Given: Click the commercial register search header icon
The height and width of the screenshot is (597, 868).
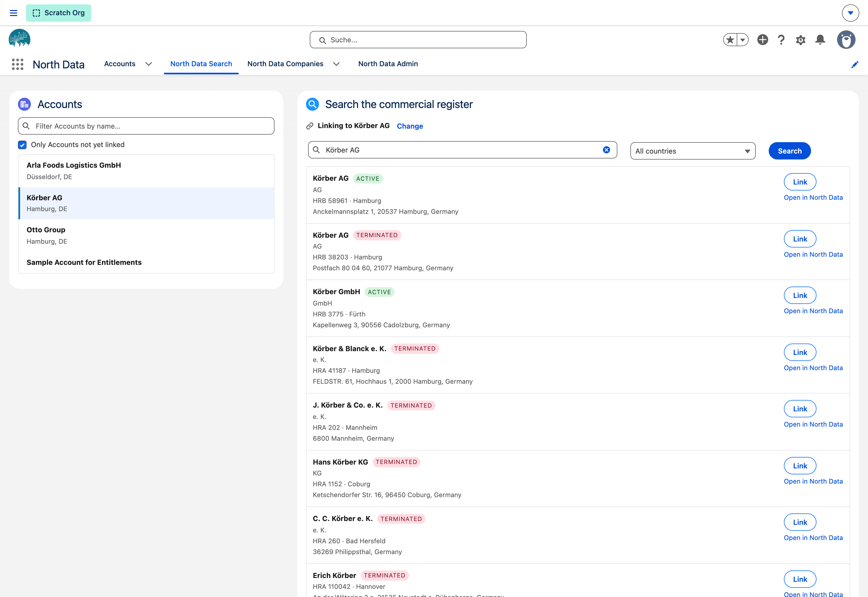Looking at the screenshot, I should coord(312,104).
